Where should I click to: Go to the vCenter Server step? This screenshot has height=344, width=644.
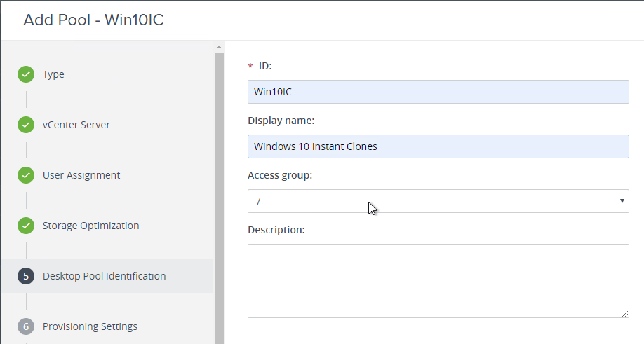(76, 125)
